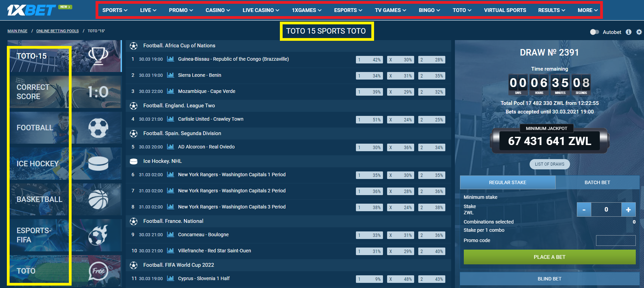Open the Results menu

coord(552,10)
